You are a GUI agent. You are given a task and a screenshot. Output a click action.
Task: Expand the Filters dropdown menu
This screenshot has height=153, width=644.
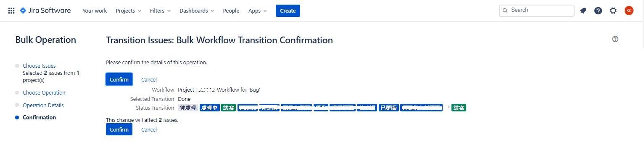160,11
